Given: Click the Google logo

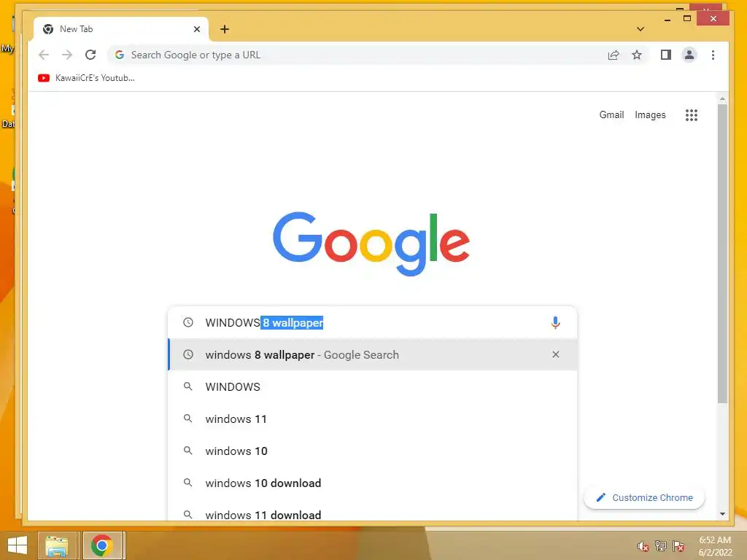Looking at the screenshot, I should (x=371, y=244).
